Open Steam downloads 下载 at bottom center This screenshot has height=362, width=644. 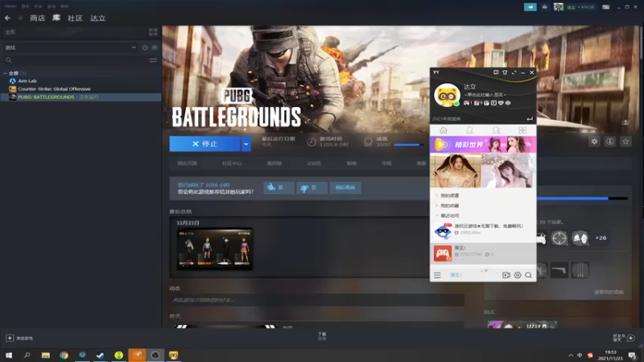point(322,336)
